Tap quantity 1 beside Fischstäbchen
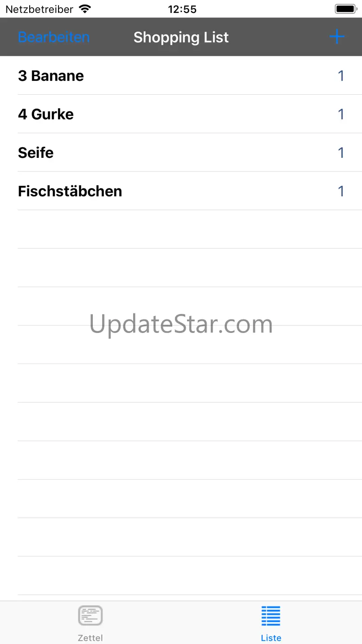Image resolution: width=362 pixels, height=644 pixels. pos(341,191)
